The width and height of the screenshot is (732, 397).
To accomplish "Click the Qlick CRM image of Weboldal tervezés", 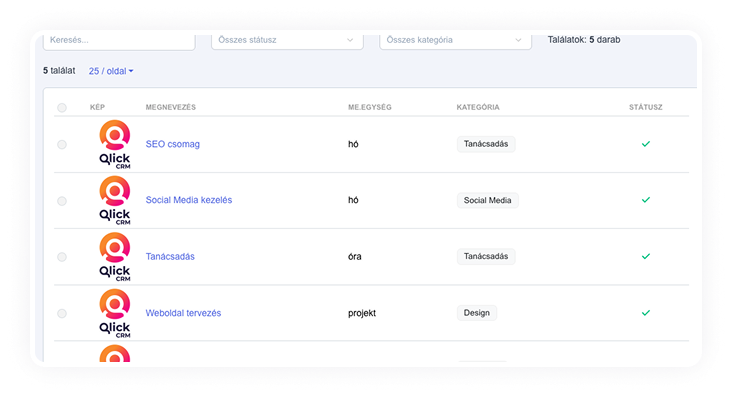I will pyautogui.click(x=114, y=313).
